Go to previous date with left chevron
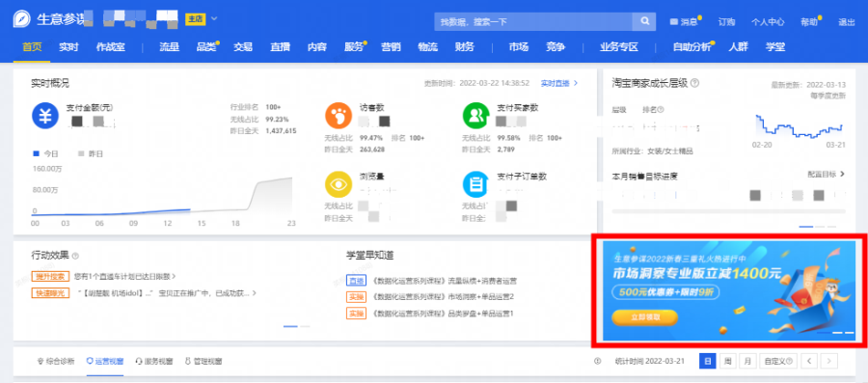 coord(809,362)
